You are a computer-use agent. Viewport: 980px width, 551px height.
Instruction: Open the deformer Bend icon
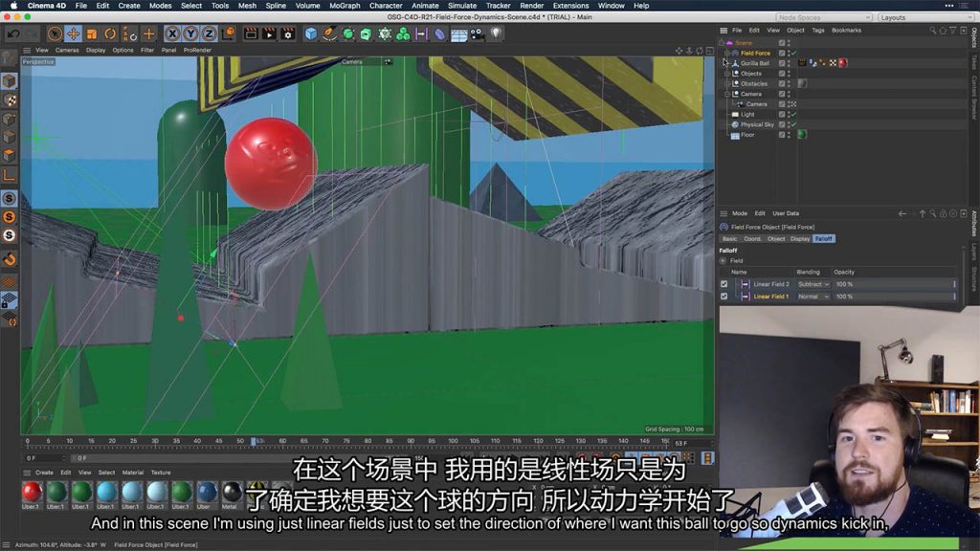pyautogui.click(x=440, y=33)
